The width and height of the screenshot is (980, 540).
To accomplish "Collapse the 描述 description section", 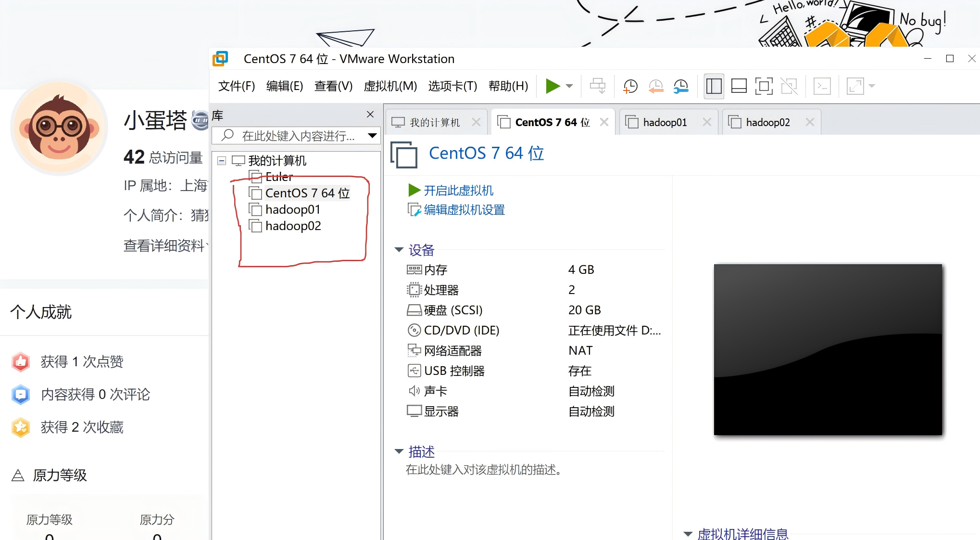I will 399,451.
